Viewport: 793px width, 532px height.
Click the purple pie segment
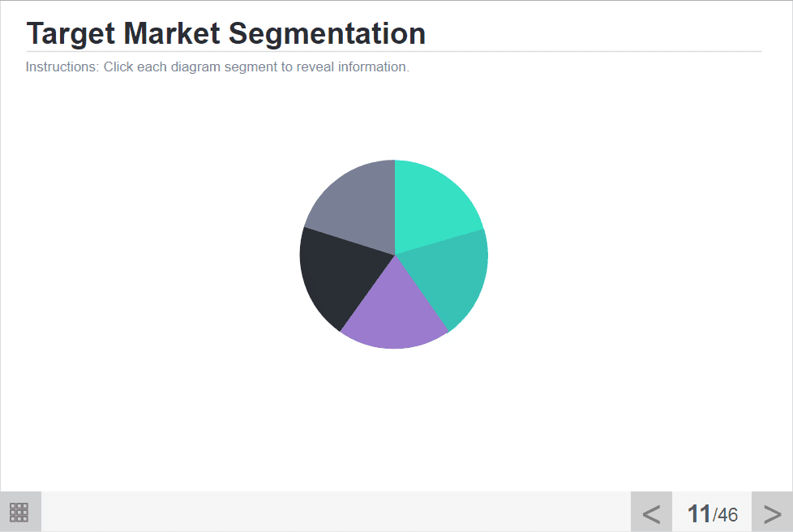coord(394,311)
